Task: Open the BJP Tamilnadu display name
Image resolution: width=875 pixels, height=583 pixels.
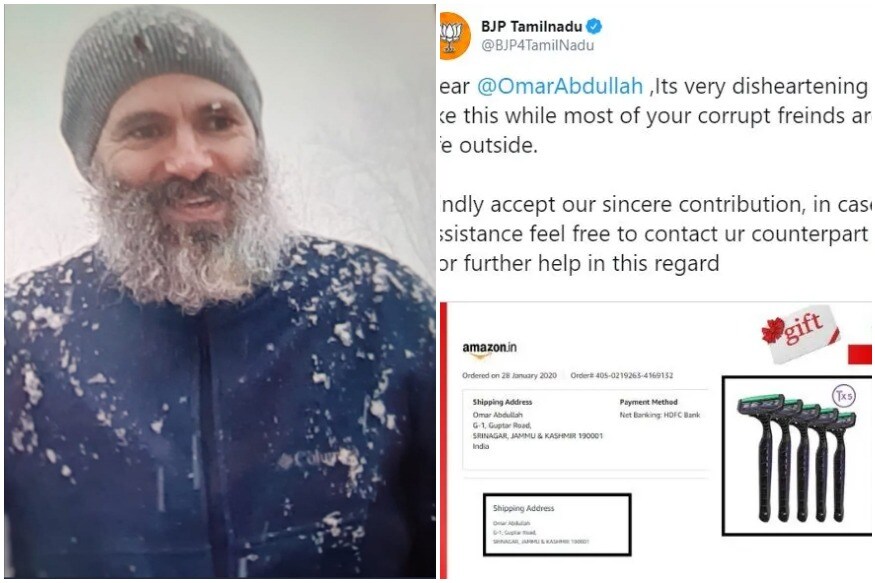Action: (x=531, y=26)
